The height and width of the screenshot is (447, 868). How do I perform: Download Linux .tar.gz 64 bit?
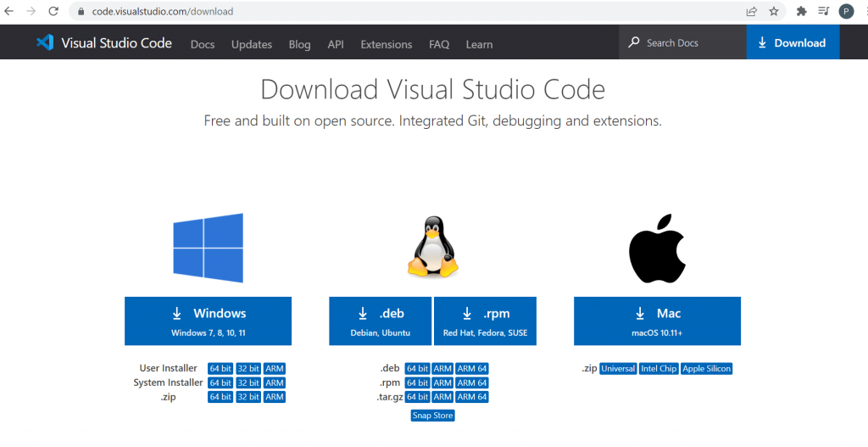click(417, 397)
